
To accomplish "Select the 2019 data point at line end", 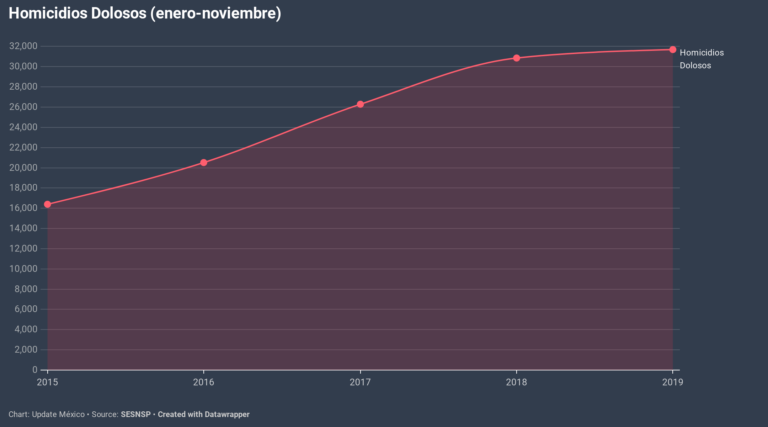I will pyautogui.click(x=673, y=50).
